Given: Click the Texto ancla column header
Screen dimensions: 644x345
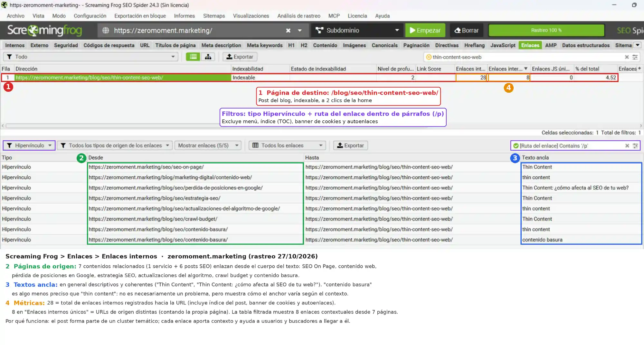Looking at the screenshot, I should click(581, 157).
